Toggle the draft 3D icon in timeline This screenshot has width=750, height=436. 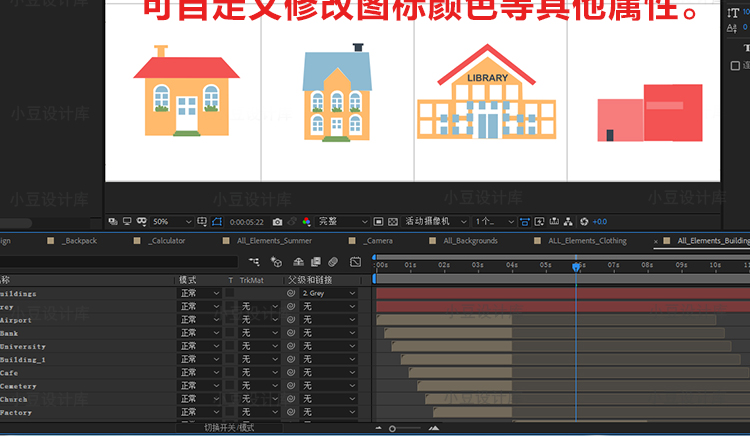pyautogui.click(x=276, y=262)
